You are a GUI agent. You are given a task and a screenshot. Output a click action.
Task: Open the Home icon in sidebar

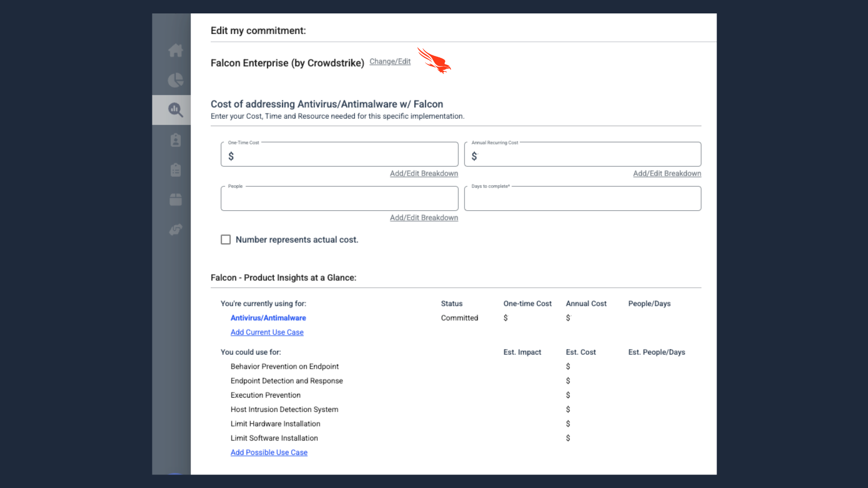[x=176, y=50]
